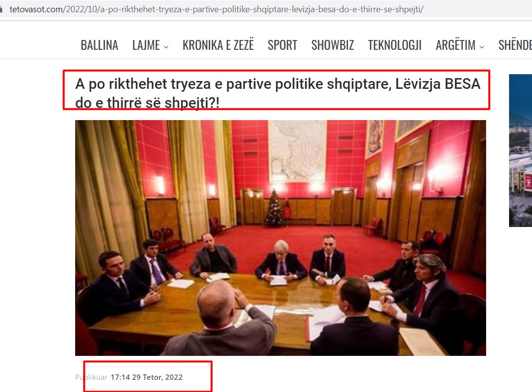The image size is (532, 392).
Task: Open the ARGËTIM menu item
Action: pyautogui.click(x=456, y=45)
